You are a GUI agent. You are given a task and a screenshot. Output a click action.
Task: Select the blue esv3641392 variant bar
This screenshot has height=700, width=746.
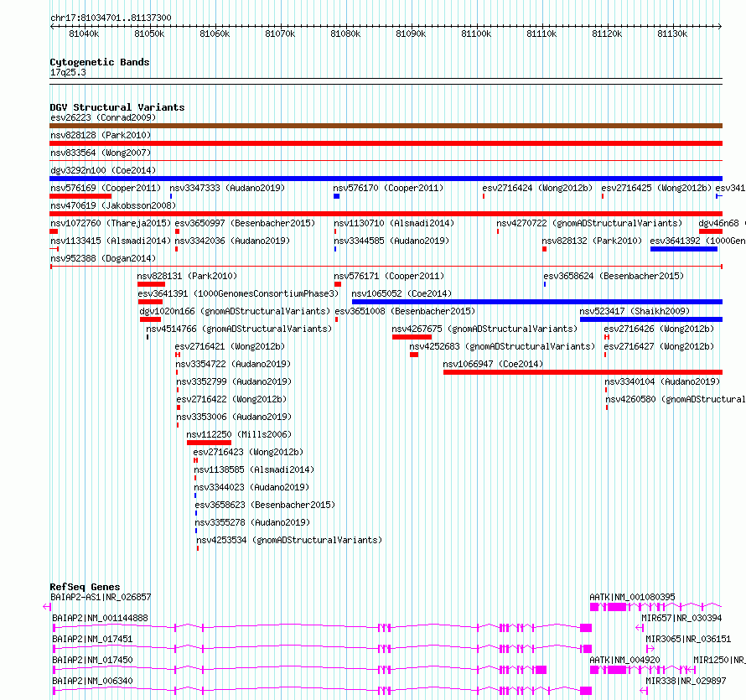[684, 249]
